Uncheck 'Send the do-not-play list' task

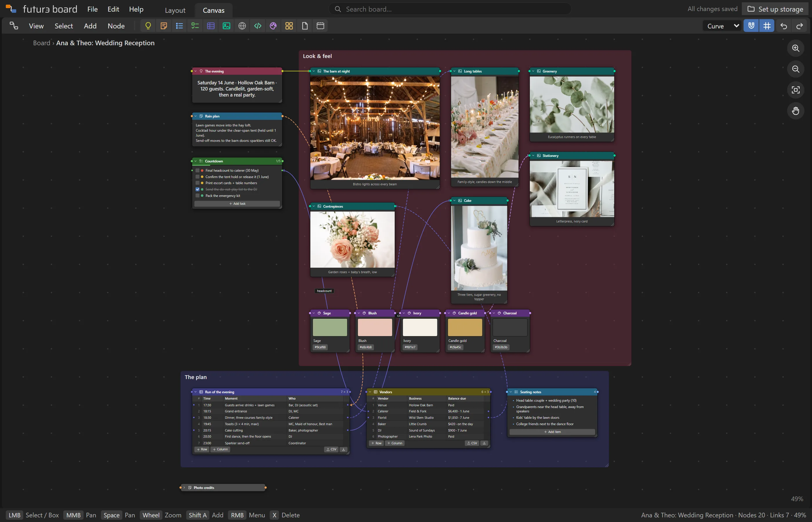click(x=197, y=189)
